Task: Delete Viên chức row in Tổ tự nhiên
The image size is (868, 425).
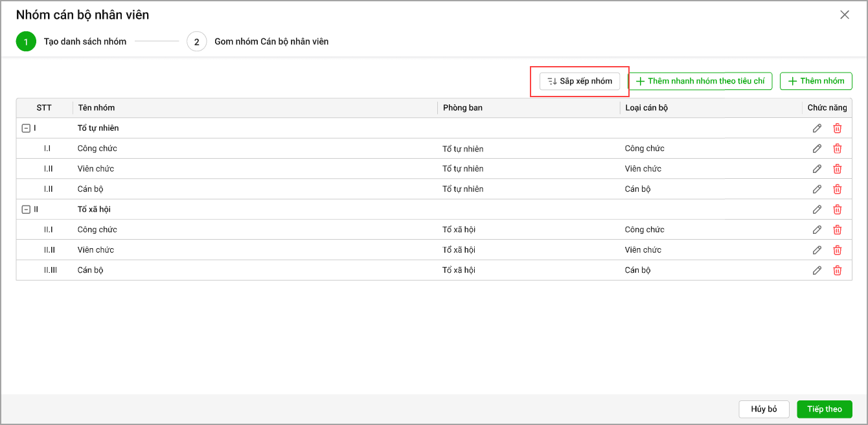Action: coord(837,169)
